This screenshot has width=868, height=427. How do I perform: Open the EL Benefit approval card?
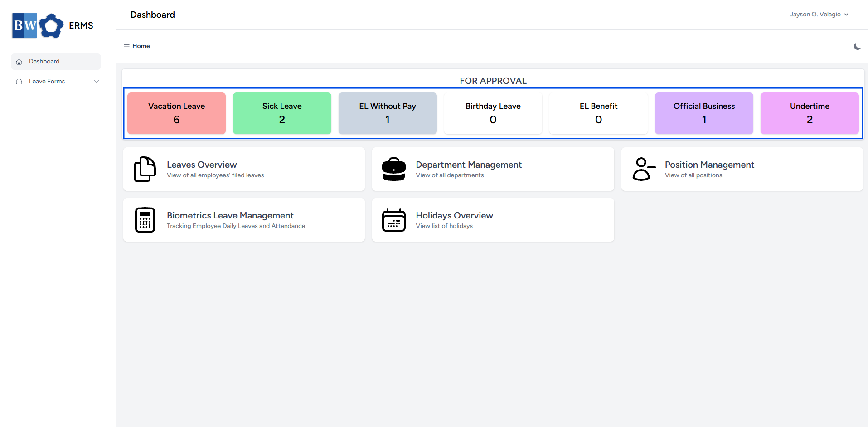coord(598,113)
